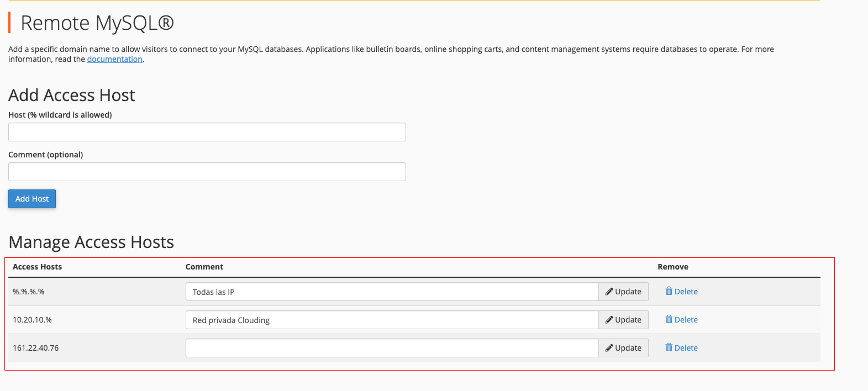
Task: Click Update for the 10.20.10.% host
Action: point(624,320)
